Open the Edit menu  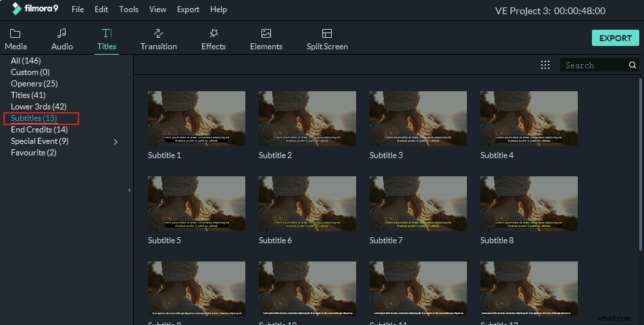pos(101,9)
